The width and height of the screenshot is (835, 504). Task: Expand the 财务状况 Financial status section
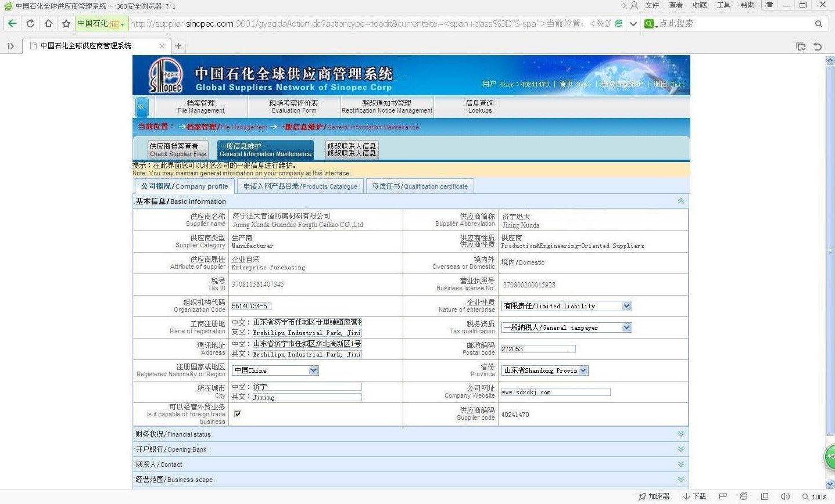point(680,434)
